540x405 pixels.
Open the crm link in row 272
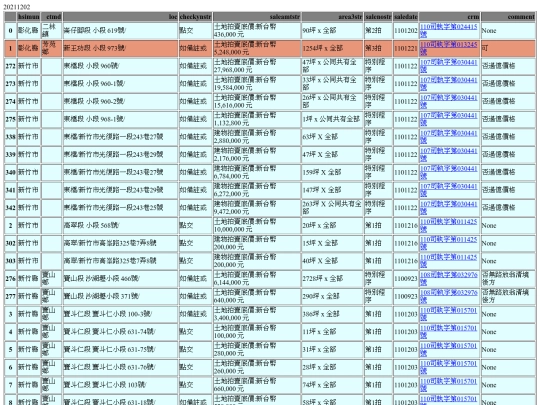449,66
